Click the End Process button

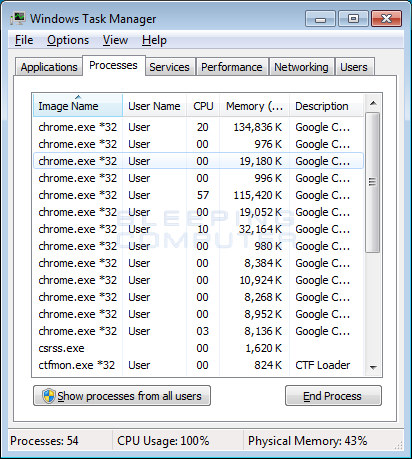(333, 396)
